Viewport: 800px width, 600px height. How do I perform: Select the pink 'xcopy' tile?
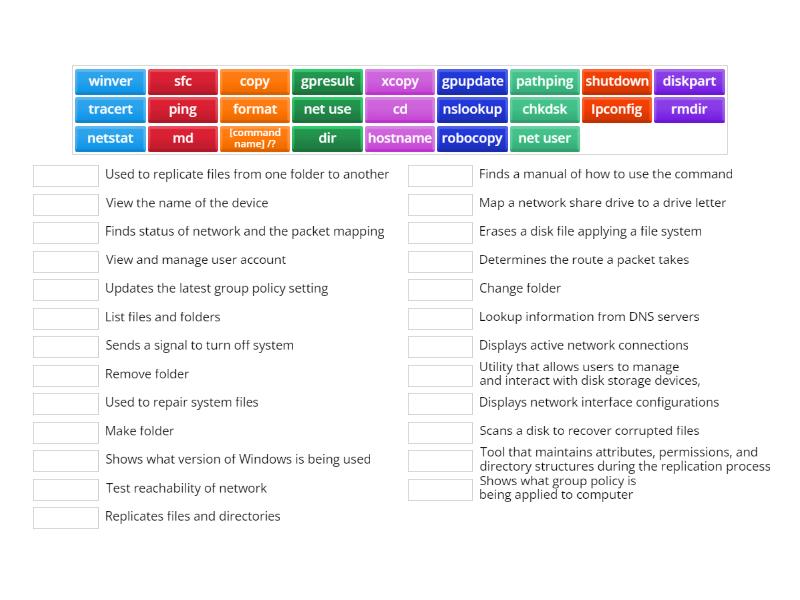click(x=400, y=82)
